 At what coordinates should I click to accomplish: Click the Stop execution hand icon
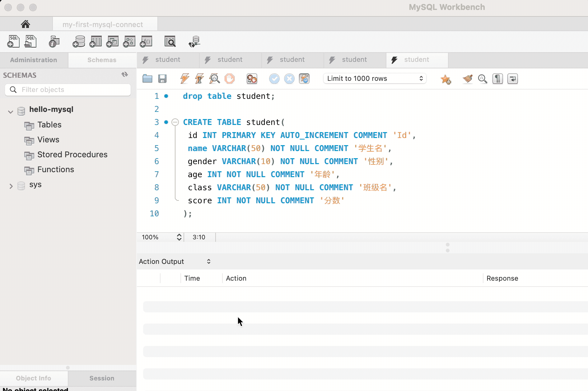pos(230,79)
